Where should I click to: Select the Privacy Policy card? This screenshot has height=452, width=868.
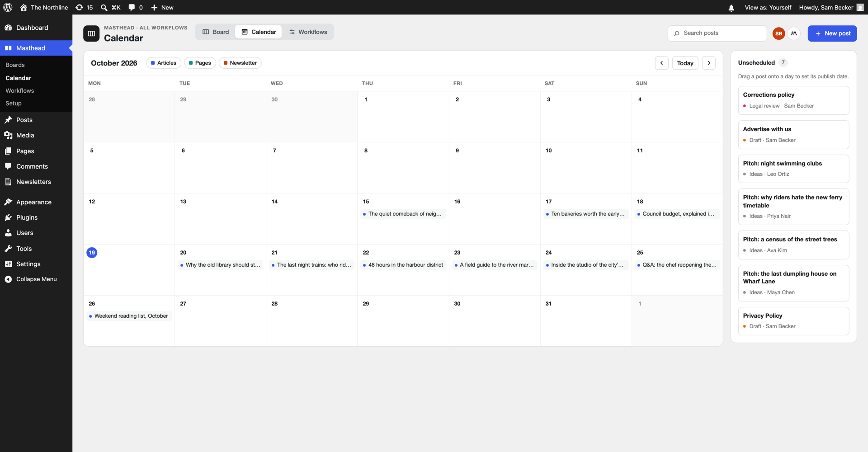[x=793, y=321]
